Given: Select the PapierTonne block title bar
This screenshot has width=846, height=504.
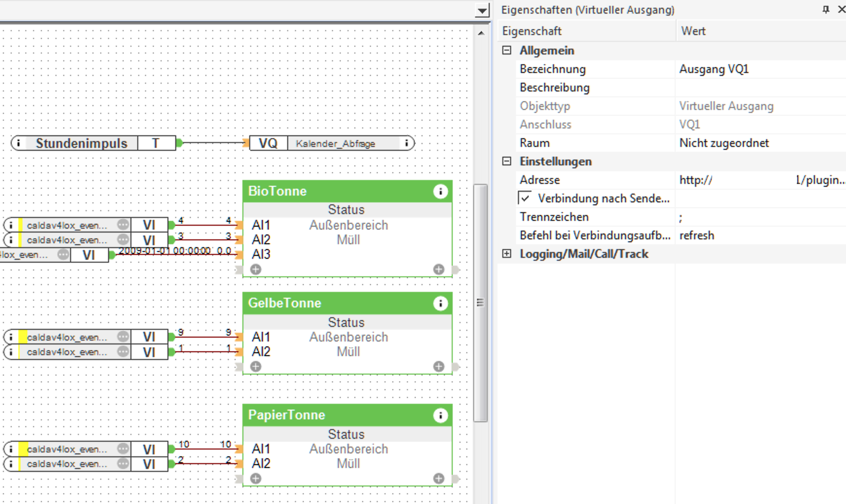Looking at the screenshot, I should (x=348, y=415).
